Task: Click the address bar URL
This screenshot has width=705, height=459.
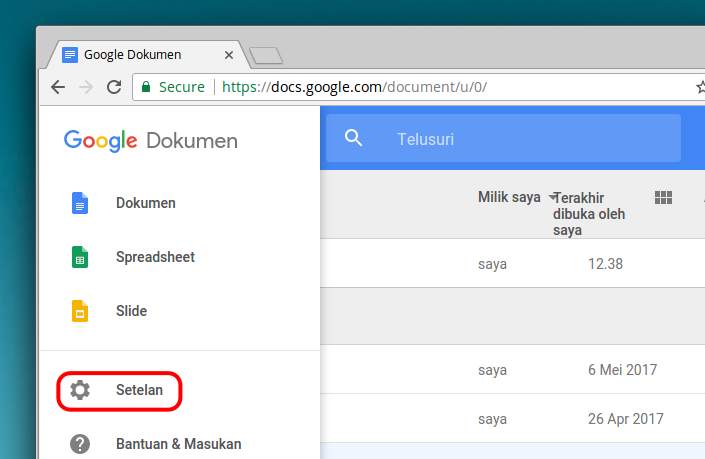Action: tap(354, 87)
